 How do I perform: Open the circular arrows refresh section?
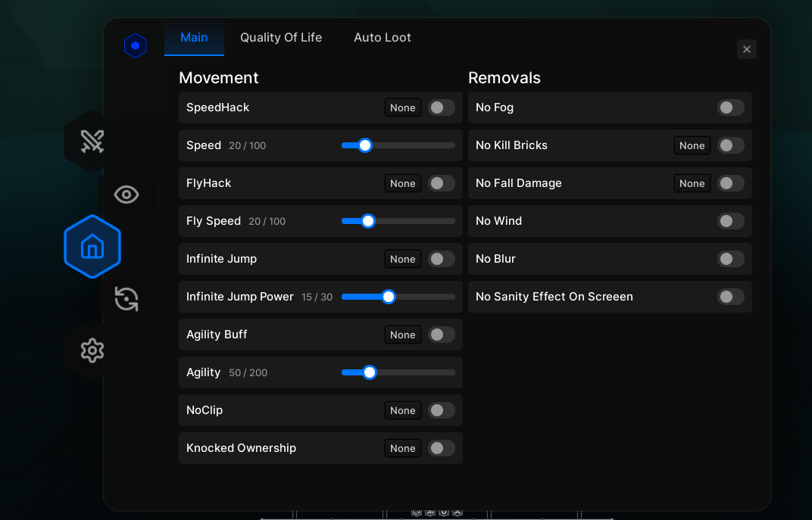[126, 298]
